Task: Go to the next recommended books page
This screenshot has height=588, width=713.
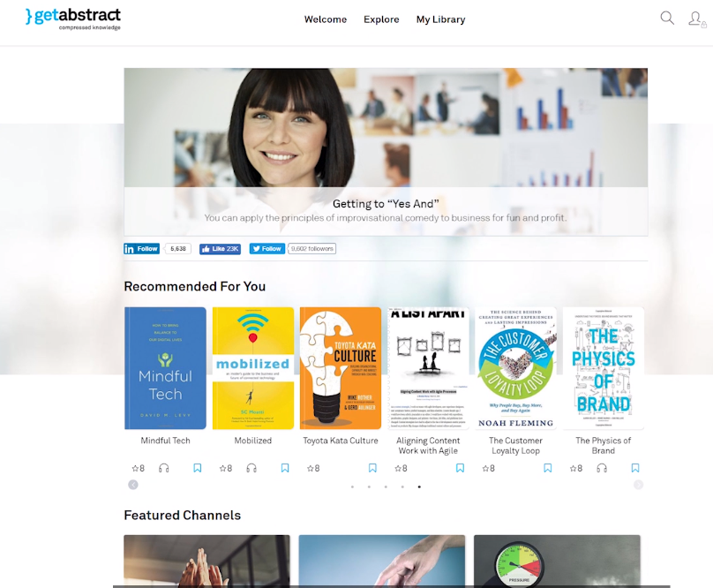Action: 638,484
